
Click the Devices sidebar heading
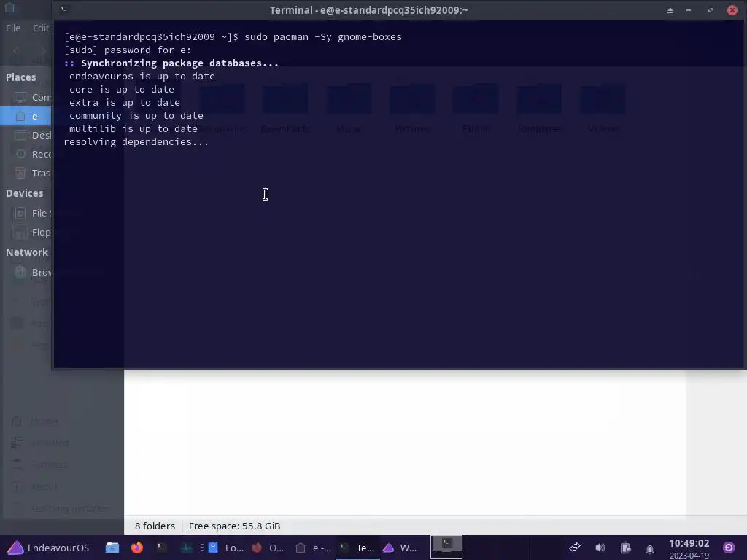point(24,193)
